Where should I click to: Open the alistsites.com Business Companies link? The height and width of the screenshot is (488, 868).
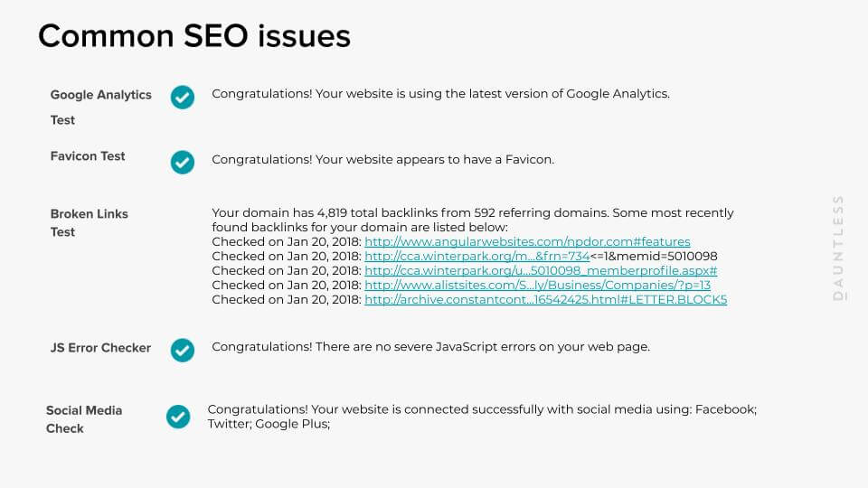tap(537, 286)
